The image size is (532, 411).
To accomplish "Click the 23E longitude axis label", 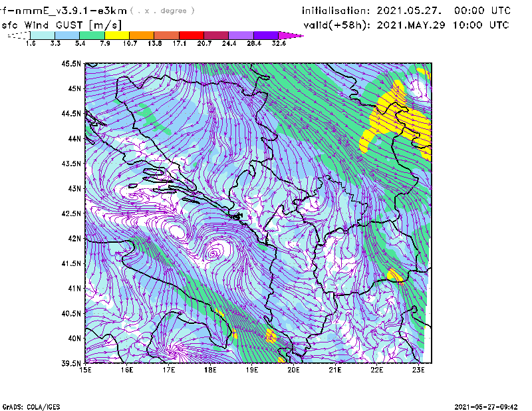I will [x=418, y=370].
